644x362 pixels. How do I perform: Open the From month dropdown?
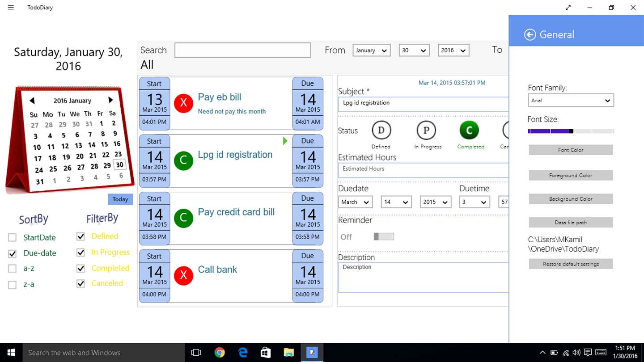[372, 51]
